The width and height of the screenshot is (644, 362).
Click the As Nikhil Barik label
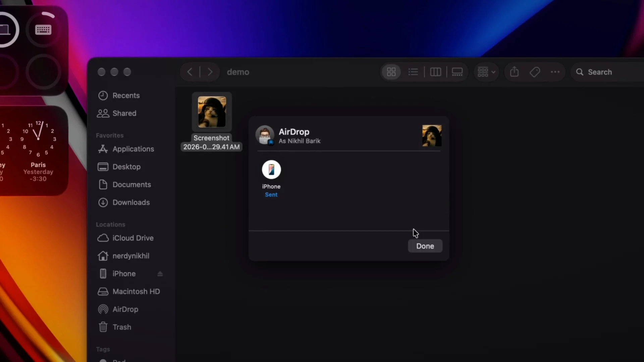300,141
